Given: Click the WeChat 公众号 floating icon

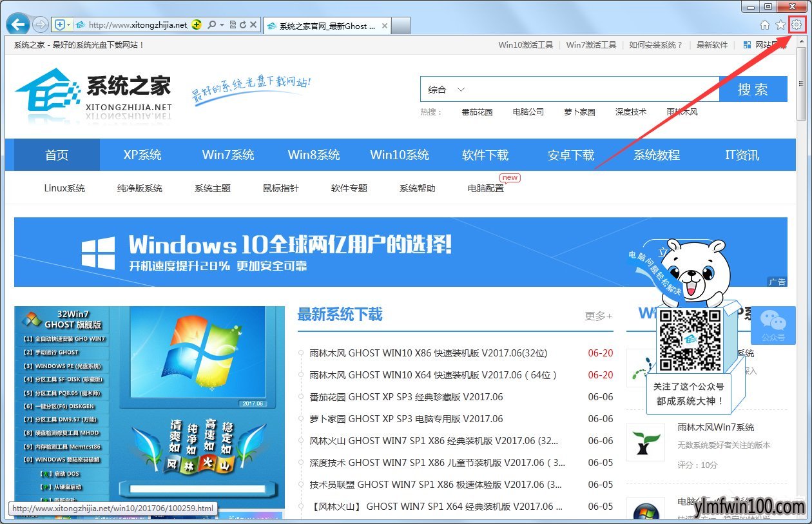Looking at the screenshot, I should 773,325.
